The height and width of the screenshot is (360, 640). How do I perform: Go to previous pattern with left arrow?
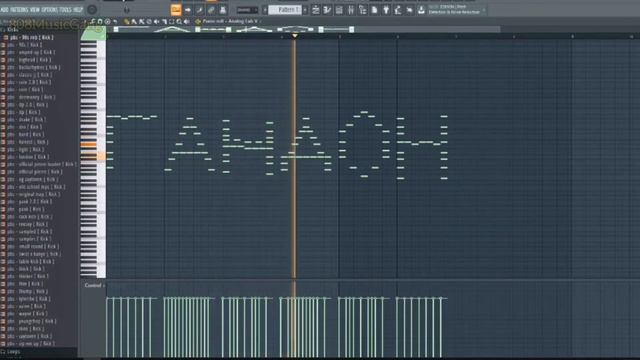(x=265, y=10)
